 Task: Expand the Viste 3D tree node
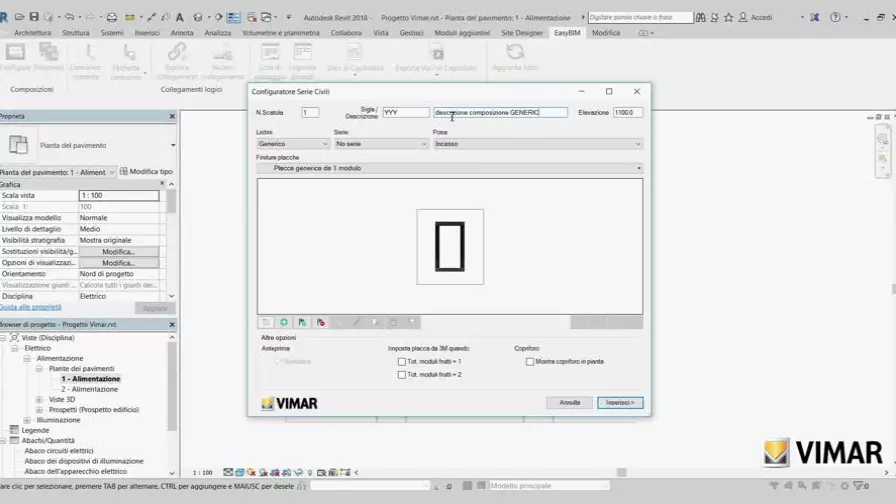click(39, 399)
